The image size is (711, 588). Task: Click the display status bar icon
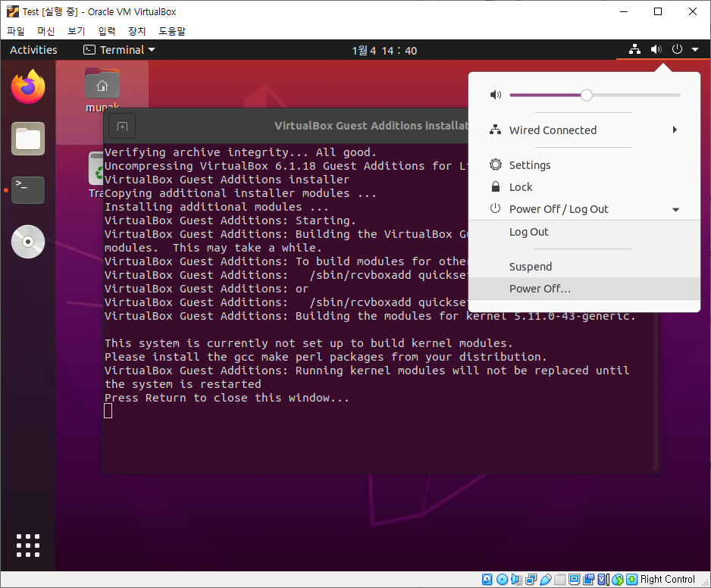pos(574,580)
